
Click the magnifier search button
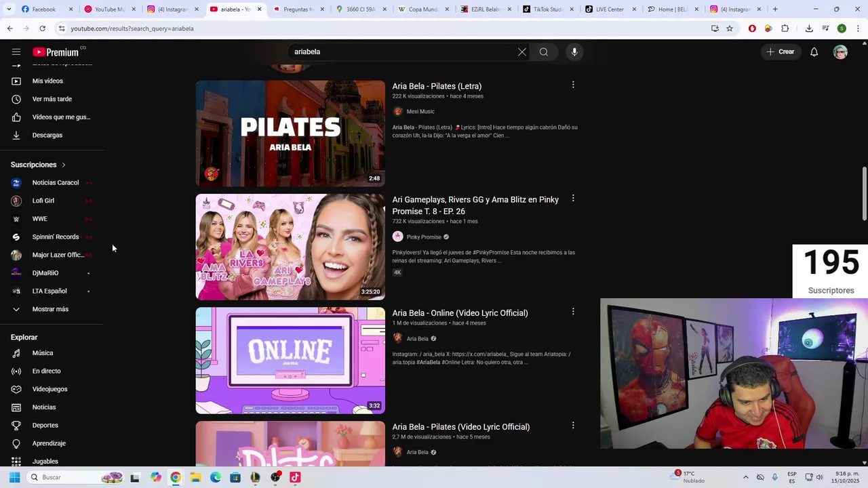[544, 52]
